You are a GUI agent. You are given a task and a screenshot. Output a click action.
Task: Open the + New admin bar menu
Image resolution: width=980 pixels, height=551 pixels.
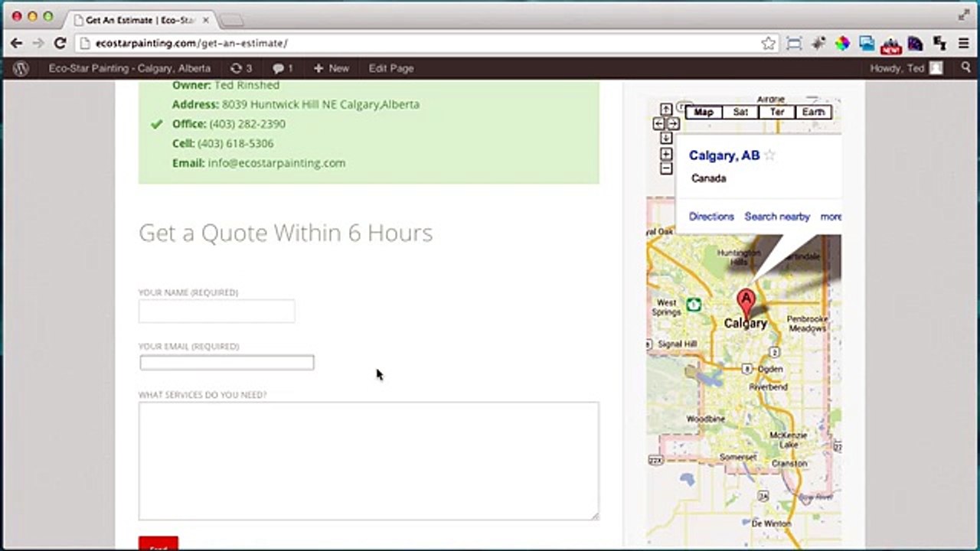(331, 68)
